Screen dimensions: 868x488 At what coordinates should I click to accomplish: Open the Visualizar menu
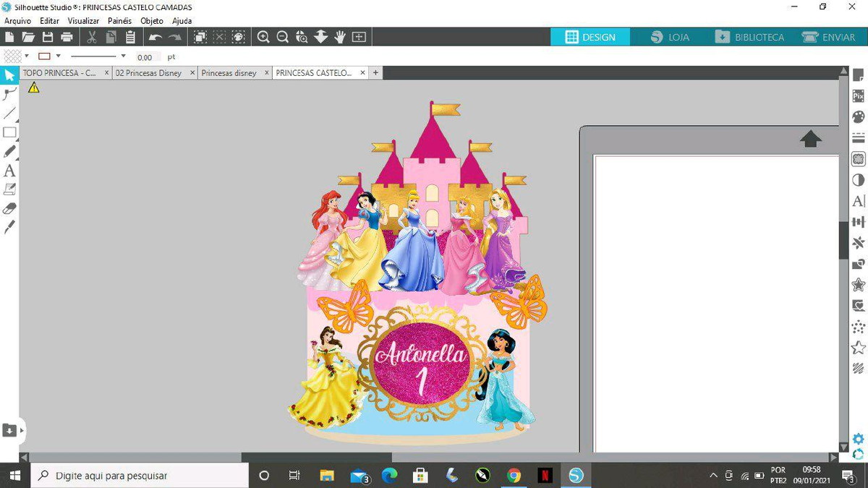click(x=84, y=21)
